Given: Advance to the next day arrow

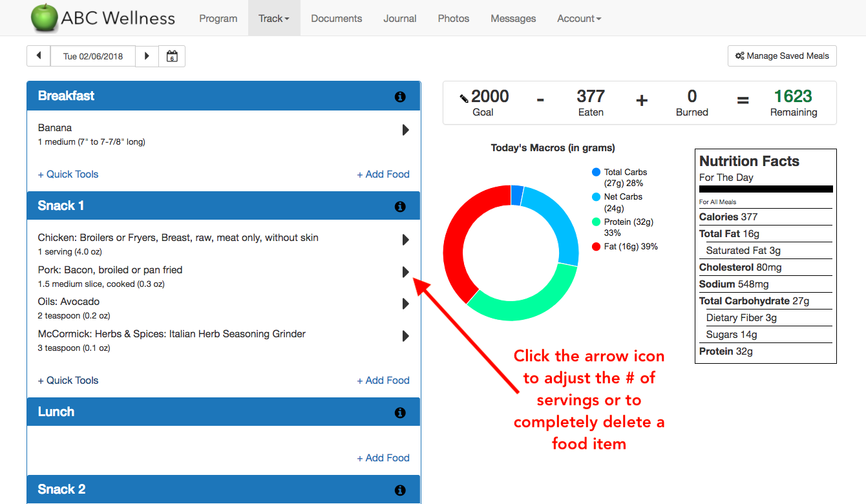Looking at the screenshot, I should click(147, 56).
